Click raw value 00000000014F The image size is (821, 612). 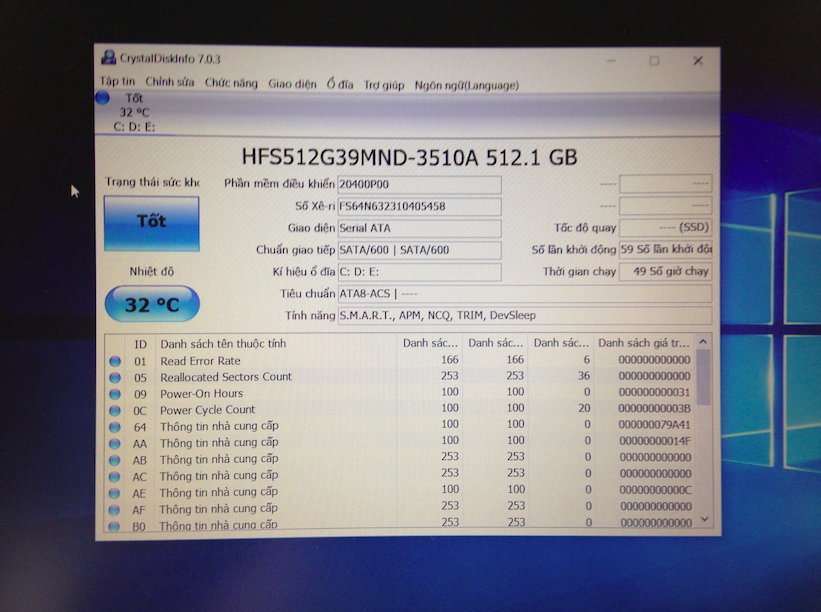tap(655, 441)
